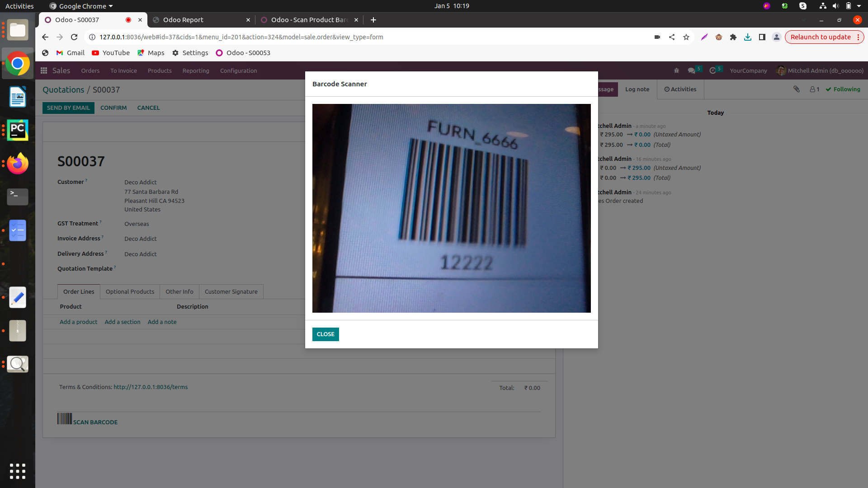Click Add a section link
This screenshot has width=868, height=488.
pyautogui.click(x=123, y=322)
